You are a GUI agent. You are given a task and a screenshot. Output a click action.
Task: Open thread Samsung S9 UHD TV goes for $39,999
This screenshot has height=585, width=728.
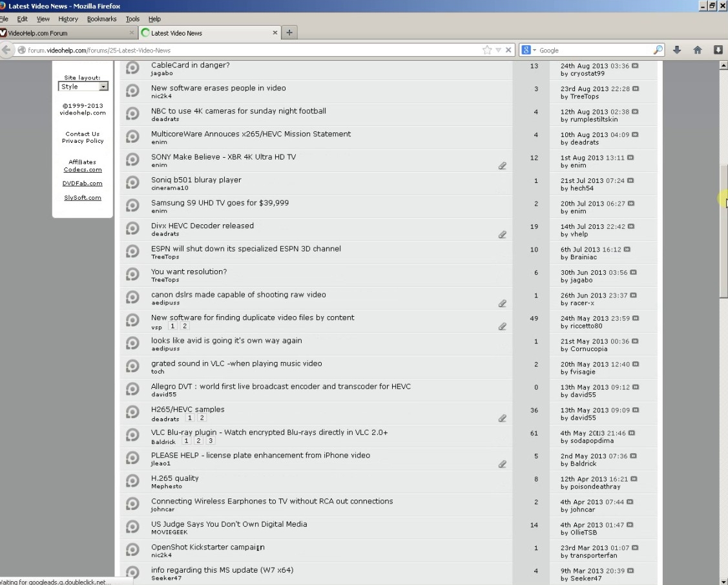(220, 202)
